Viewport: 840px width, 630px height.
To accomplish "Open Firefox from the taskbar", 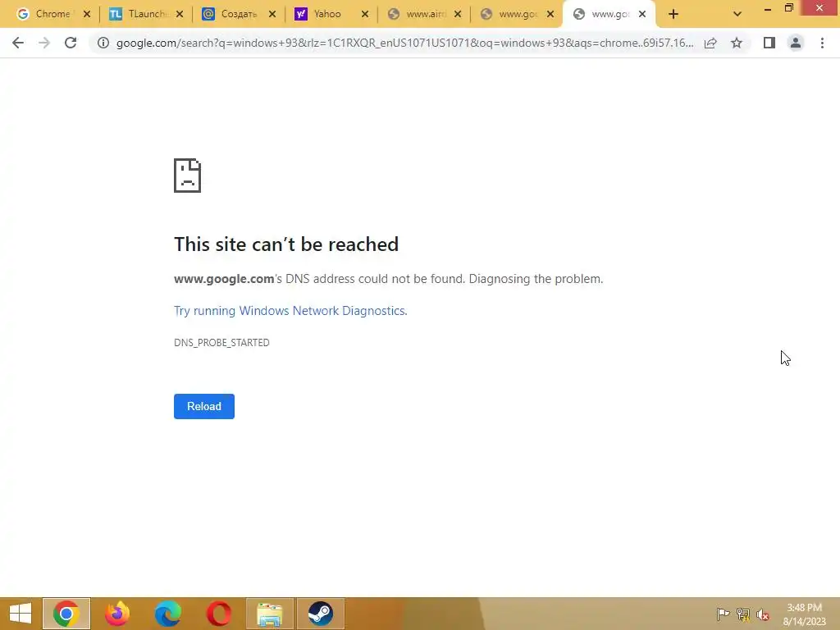I will tap(116, 614).
